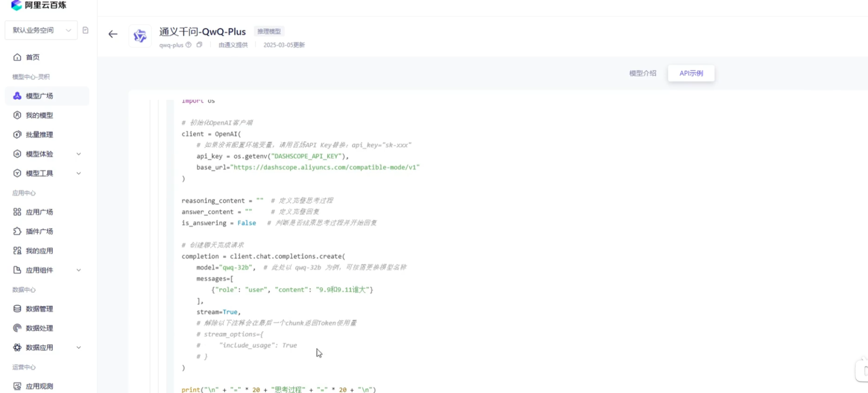Expand the 应用组件 submenu chevron
This screenshot has width=868, height=393.
(x=79, y=270)
